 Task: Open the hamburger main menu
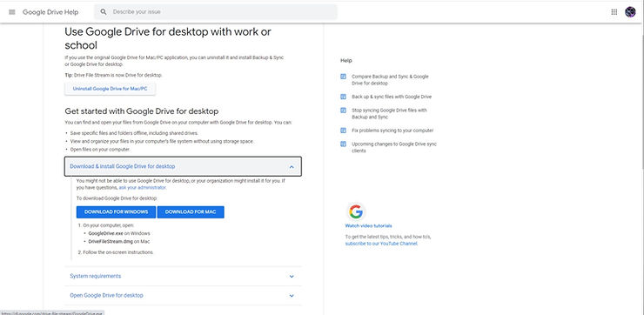[12, 12]
